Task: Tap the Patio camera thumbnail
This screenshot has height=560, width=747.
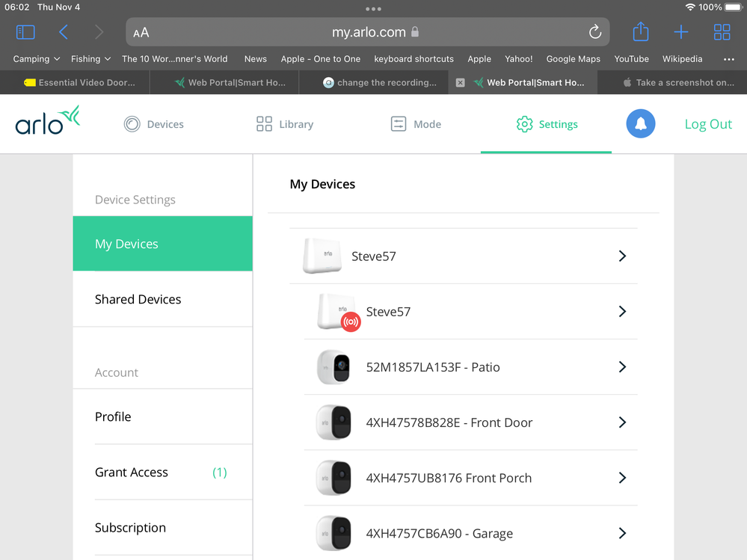Action: click(333, 366)
